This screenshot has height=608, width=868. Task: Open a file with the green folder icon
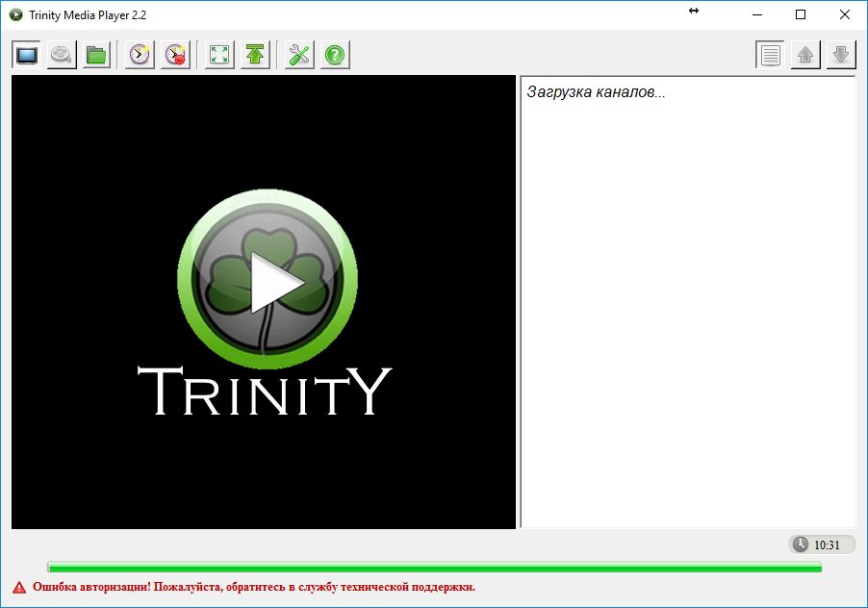[96, 55]
